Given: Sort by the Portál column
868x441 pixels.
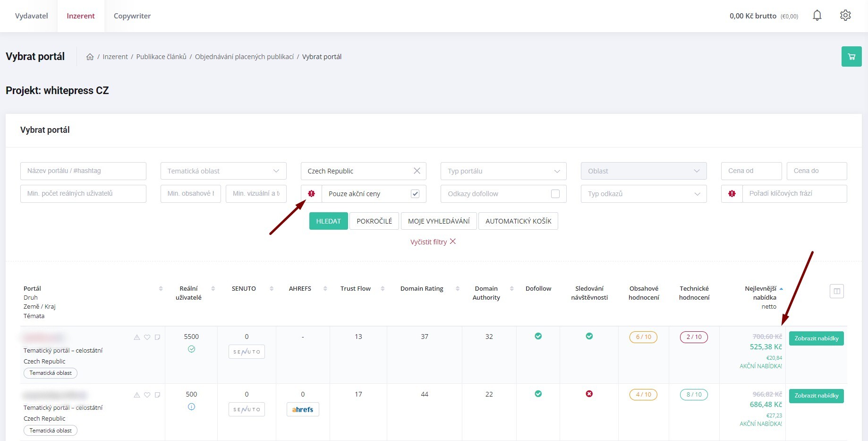Looking at the screenshot, I should pyautogui.click(x=161, y=288).
